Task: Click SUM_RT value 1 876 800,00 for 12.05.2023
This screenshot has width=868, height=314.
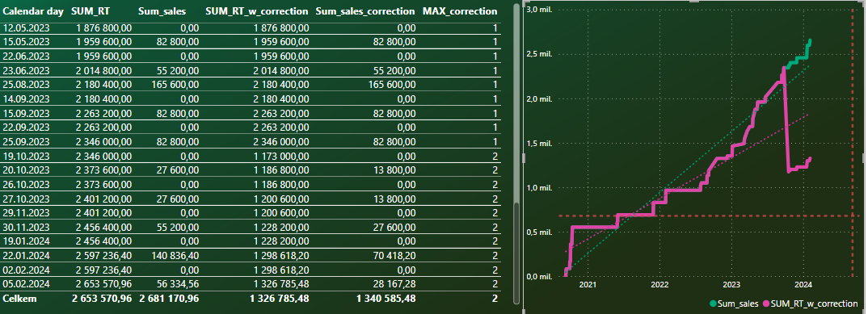Action: click(x=104, y=27)
